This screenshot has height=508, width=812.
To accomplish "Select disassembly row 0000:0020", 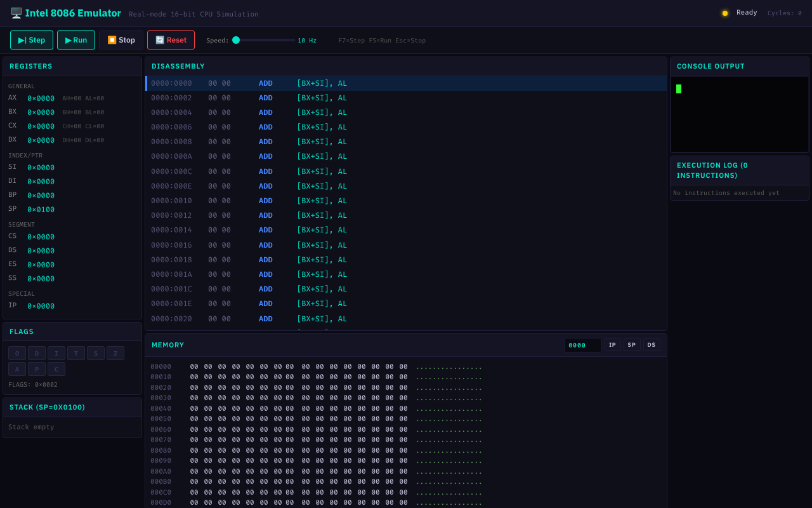I will (x=406, y=319).
